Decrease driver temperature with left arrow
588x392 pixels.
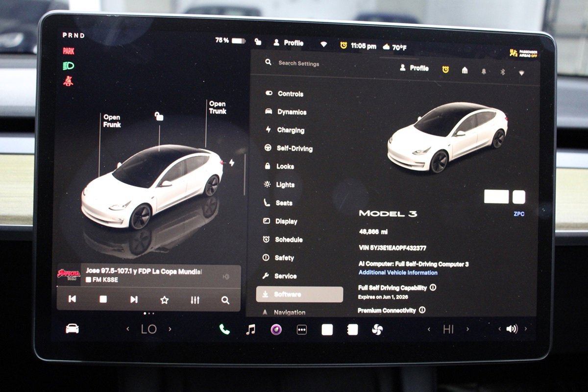point(128,329)
